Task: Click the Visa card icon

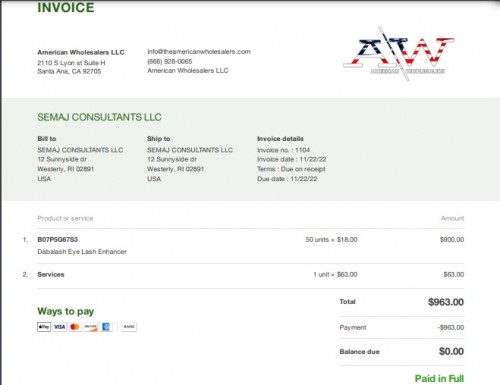Action: pos(60,327)
